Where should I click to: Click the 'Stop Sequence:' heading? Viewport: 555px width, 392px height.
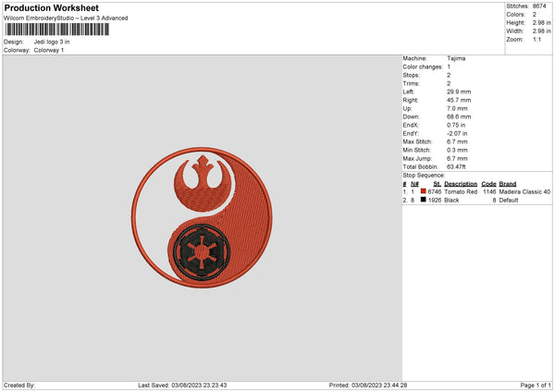(x=424, y=175)
